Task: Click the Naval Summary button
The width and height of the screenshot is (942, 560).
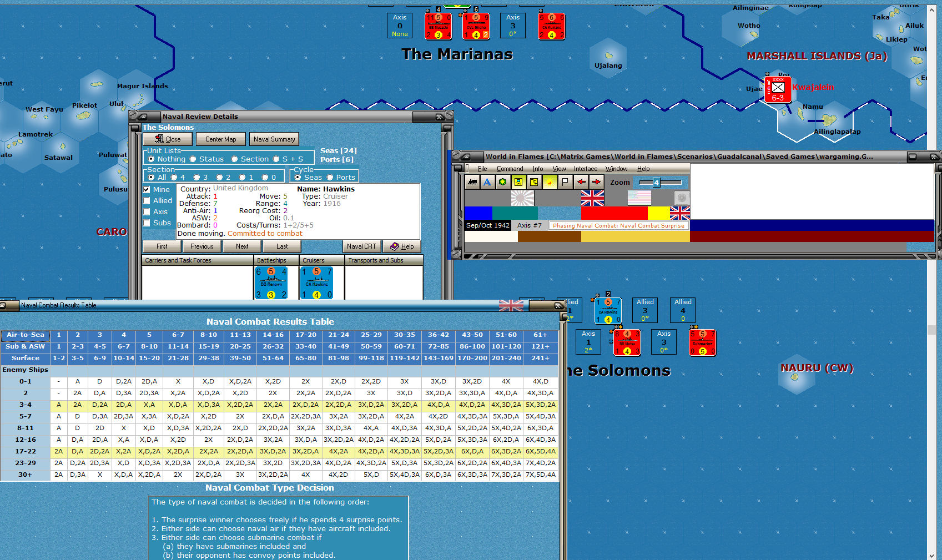Action: coord(274,139)
